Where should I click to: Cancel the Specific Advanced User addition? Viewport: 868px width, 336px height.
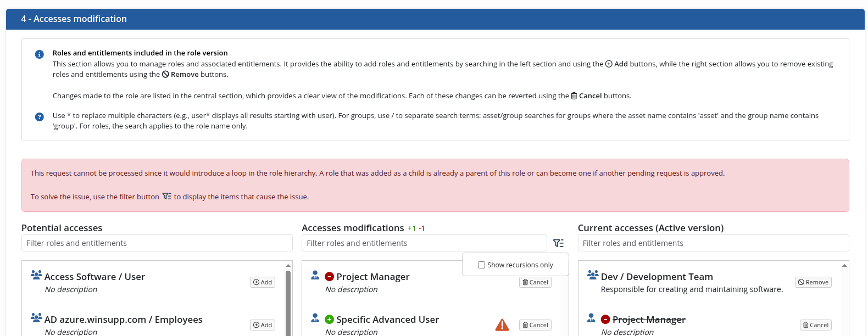click(535, 325)
